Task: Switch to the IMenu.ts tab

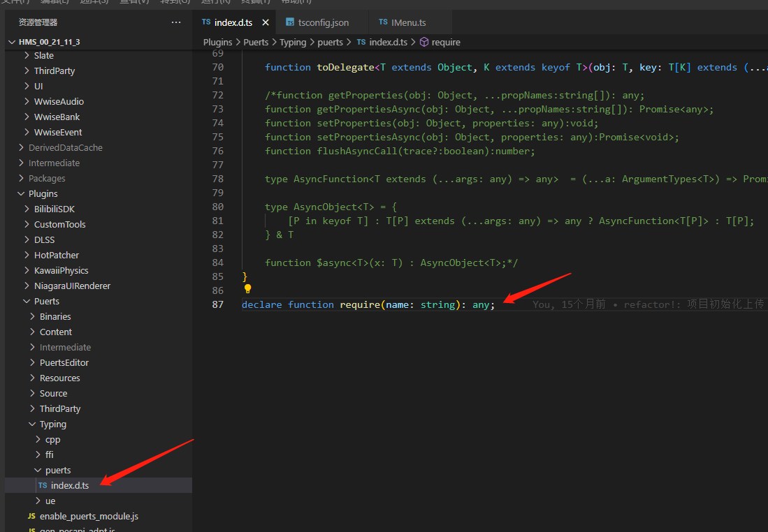Action: pos(410,22)
